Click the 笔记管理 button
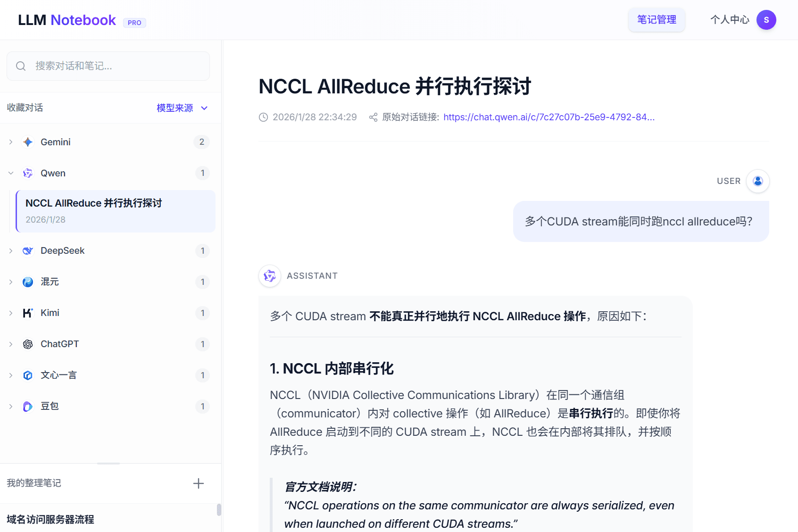Screen dimensions: 798x532 [x=656, y=20]
